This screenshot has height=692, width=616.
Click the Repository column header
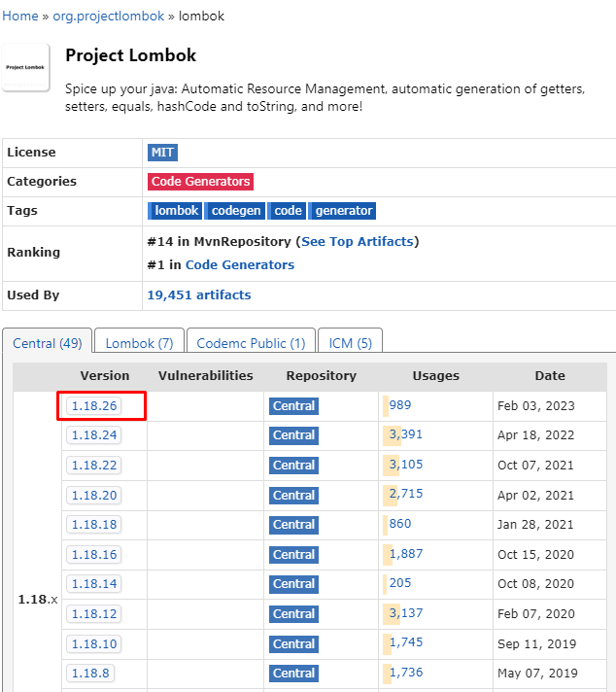coord(321,375)
